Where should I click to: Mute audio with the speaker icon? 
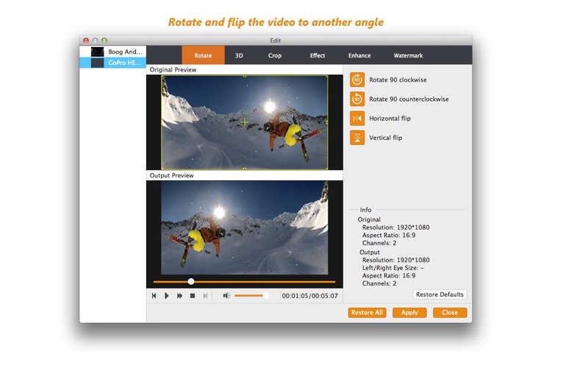coord(226,296)
